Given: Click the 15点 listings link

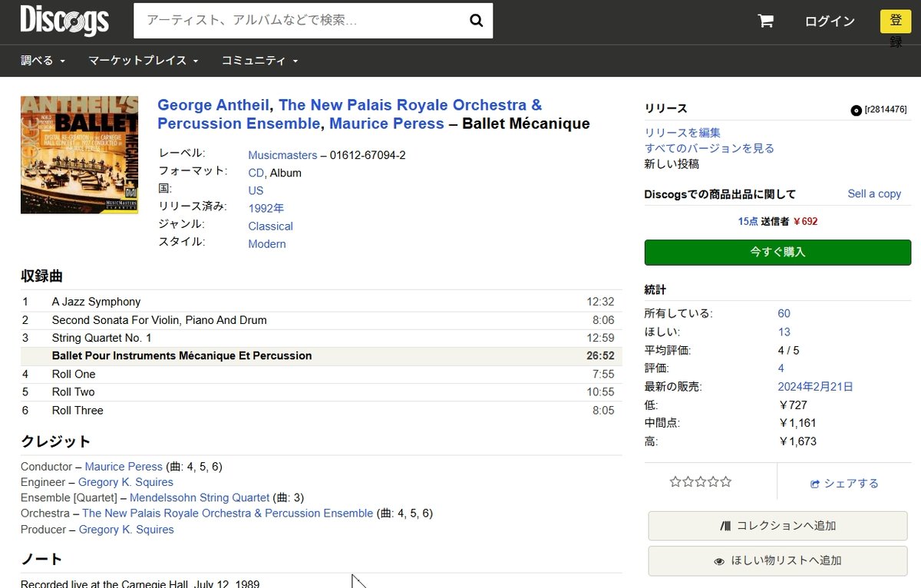Looking at the screenshot, I should pos(748,221).
